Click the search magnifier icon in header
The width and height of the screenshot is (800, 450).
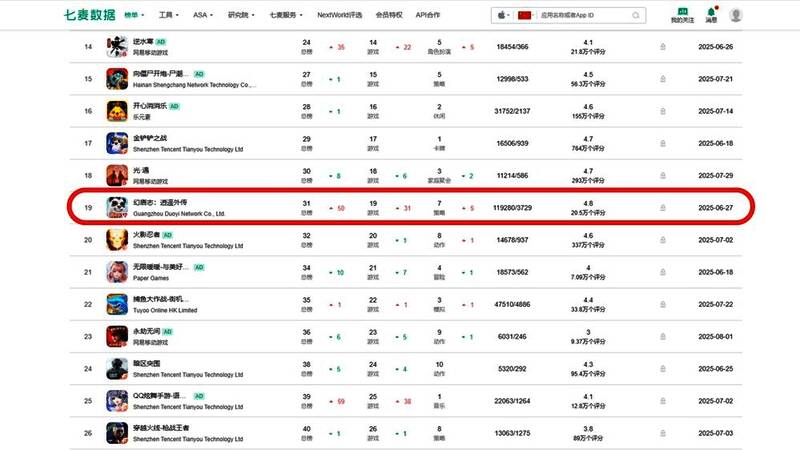tap(636, 15)
